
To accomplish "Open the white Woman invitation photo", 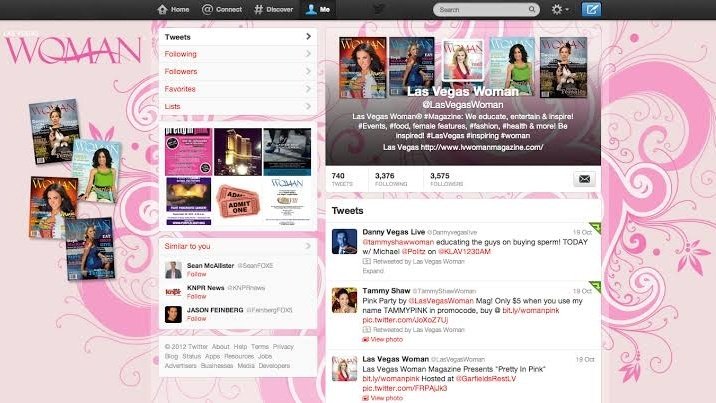I will (287, 201).
